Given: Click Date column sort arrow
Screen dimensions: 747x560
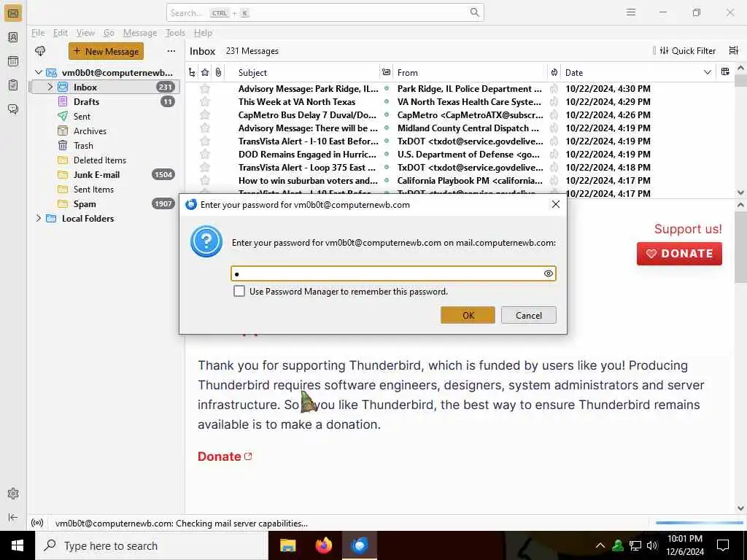Looking at the screenshot, I should (708, 72).
